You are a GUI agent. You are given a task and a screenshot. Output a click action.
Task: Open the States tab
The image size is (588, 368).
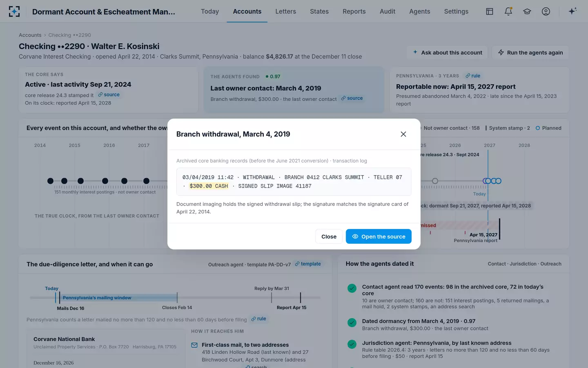pos(319,11)
